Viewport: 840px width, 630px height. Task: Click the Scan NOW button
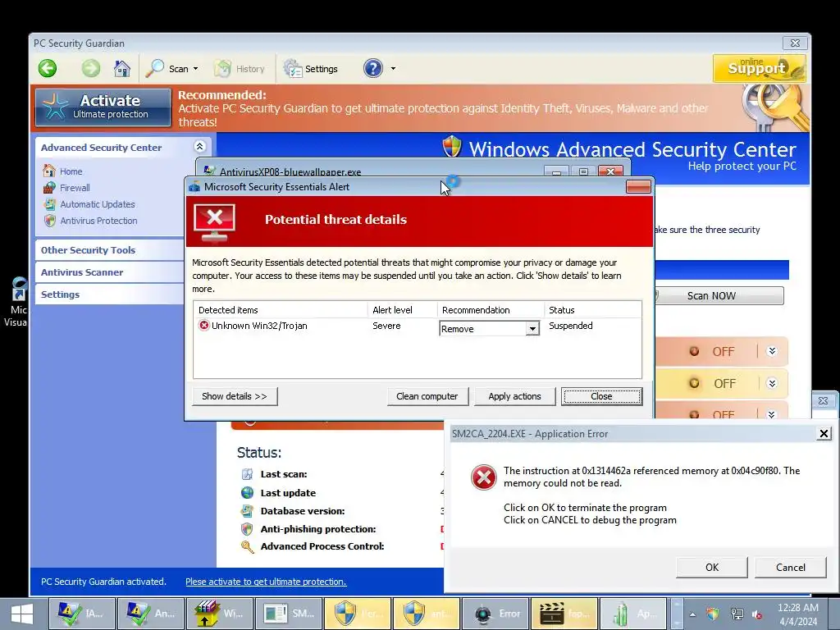point(719,295)
